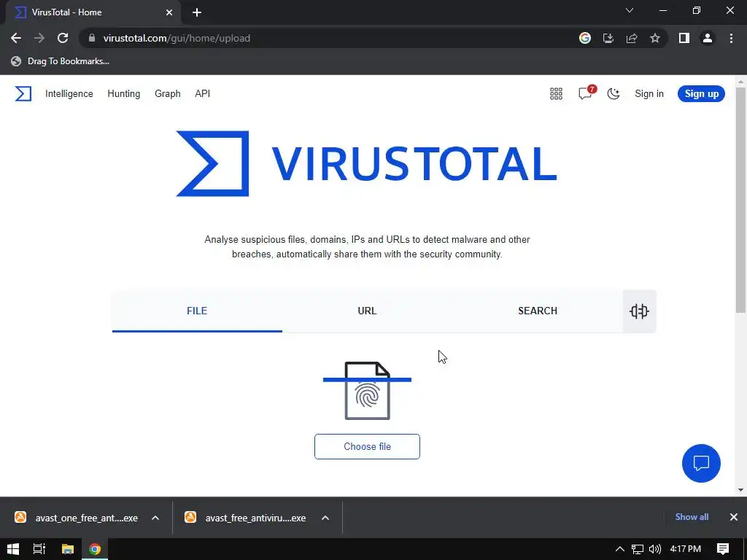The image size is (747, 560).
Task: Open the avast_free_antiviru....exe download
Action: click(x=246, y=518)
